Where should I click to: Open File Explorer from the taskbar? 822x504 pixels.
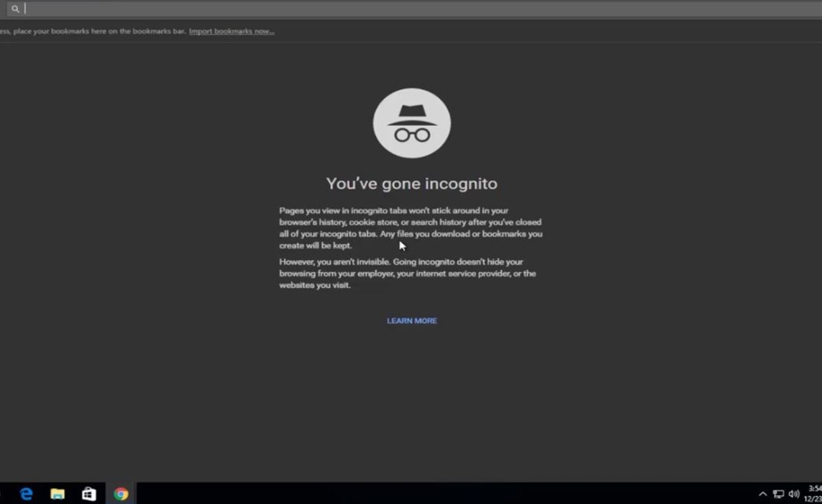click(58, 494)
